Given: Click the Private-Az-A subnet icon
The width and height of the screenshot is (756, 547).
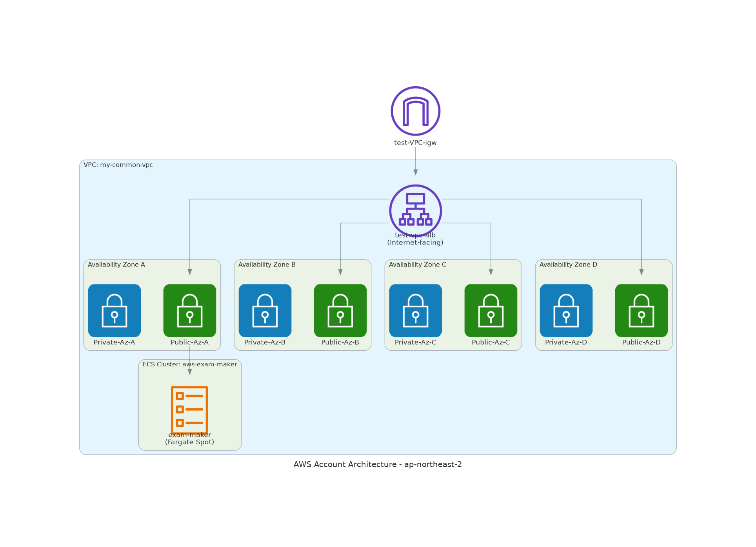Looking at the screenshot, I should click(114, 310).
